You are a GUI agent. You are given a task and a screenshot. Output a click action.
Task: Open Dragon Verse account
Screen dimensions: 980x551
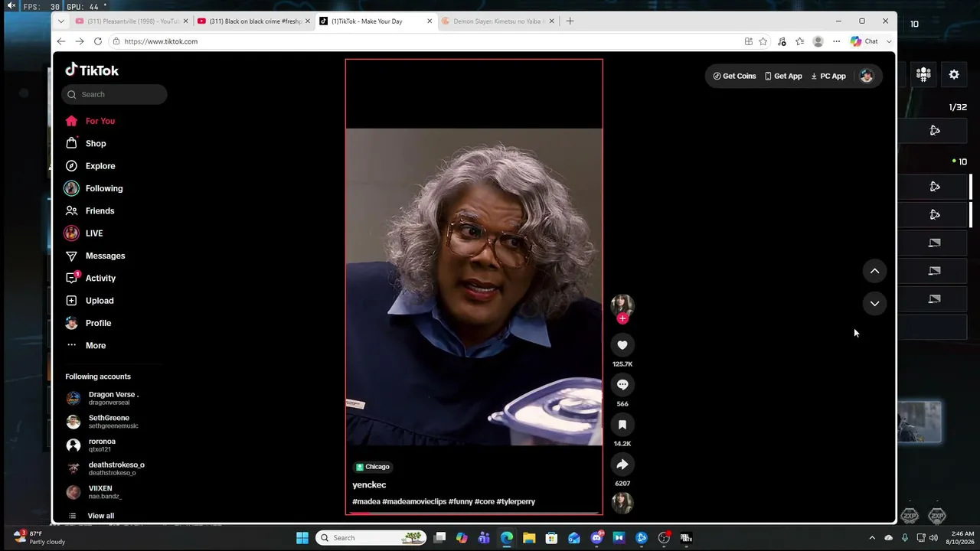[103, 398]
